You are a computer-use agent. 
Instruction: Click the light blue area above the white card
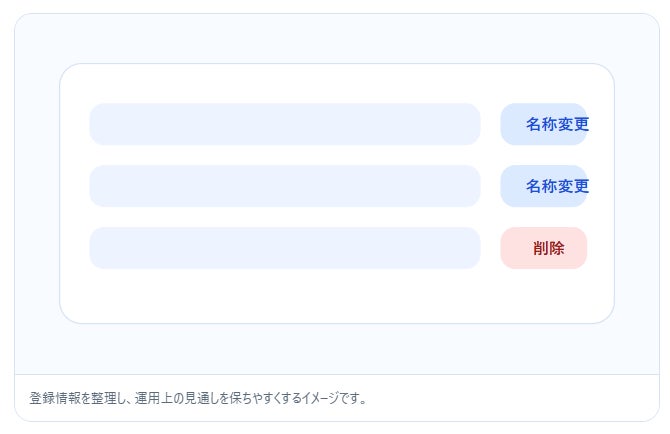point(337,40)
